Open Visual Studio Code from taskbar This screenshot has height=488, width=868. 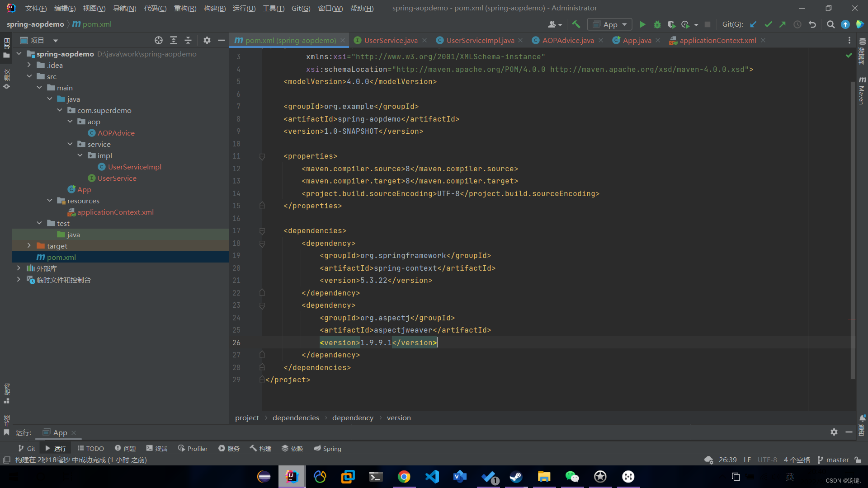tap(432, 476)
